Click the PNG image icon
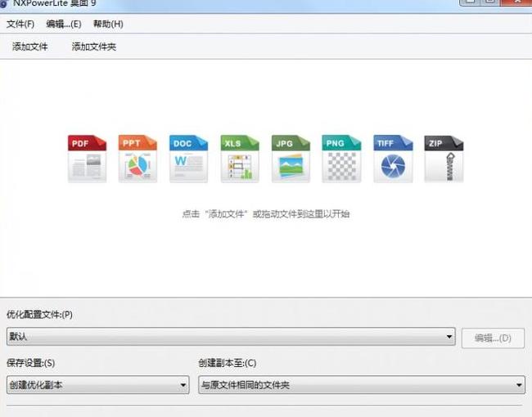The width and height of the screenshot is (532, 417). (x=341, y=159)
